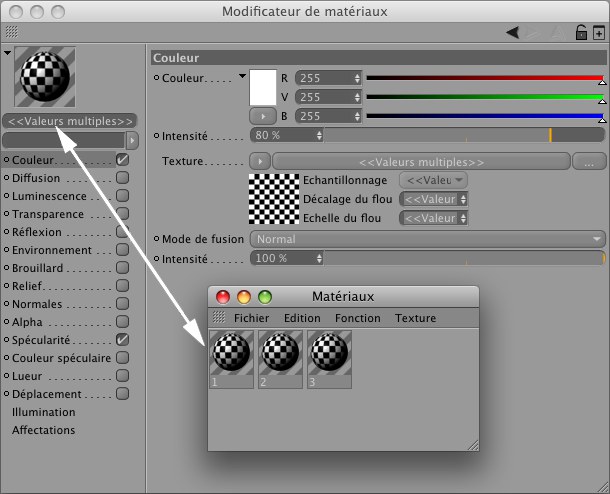The image size is (610, 494).
Task: Open the Mode de fusion dropdown
Action: pyautogui.click(x=427, y=240)
